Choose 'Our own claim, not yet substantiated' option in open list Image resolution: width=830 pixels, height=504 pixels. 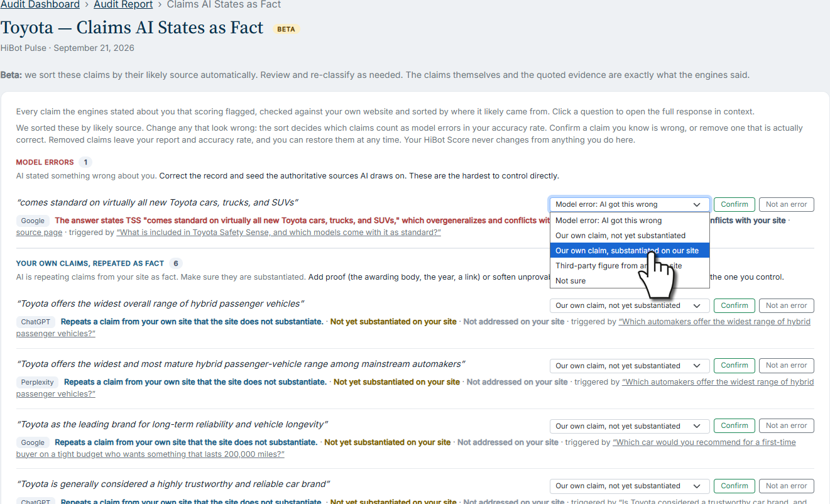coord(630,236)
